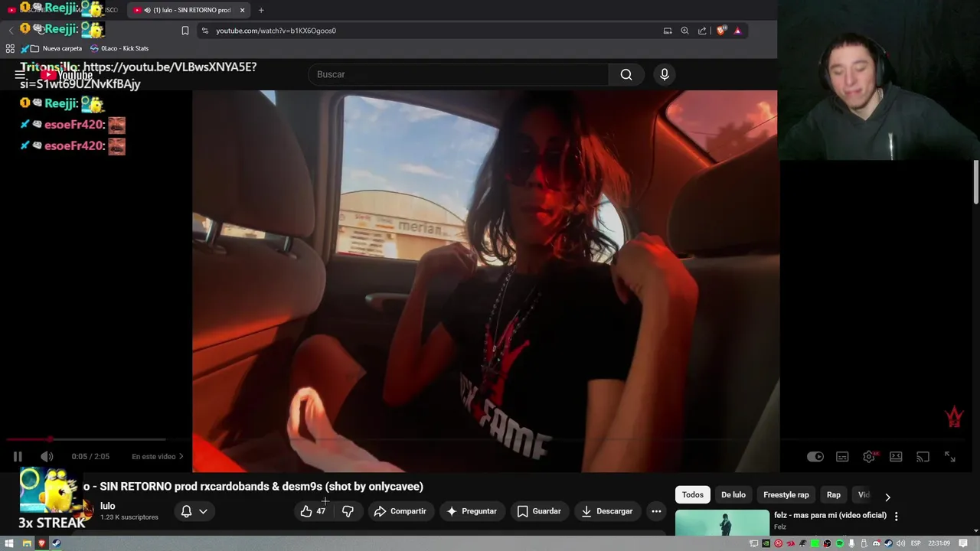Viewport: 980px width, 551px height.
Task: Open File Explorer from taskbar
Action: coord(27,543)
